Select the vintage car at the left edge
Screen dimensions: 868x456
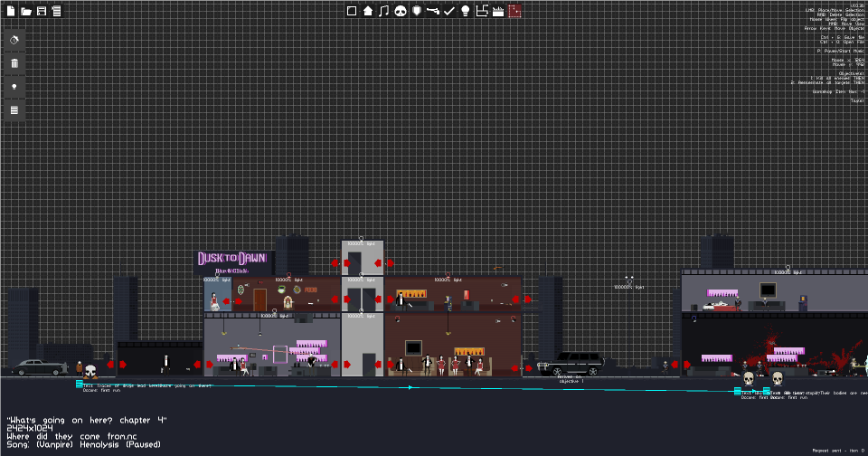click(x=40, y=367)
